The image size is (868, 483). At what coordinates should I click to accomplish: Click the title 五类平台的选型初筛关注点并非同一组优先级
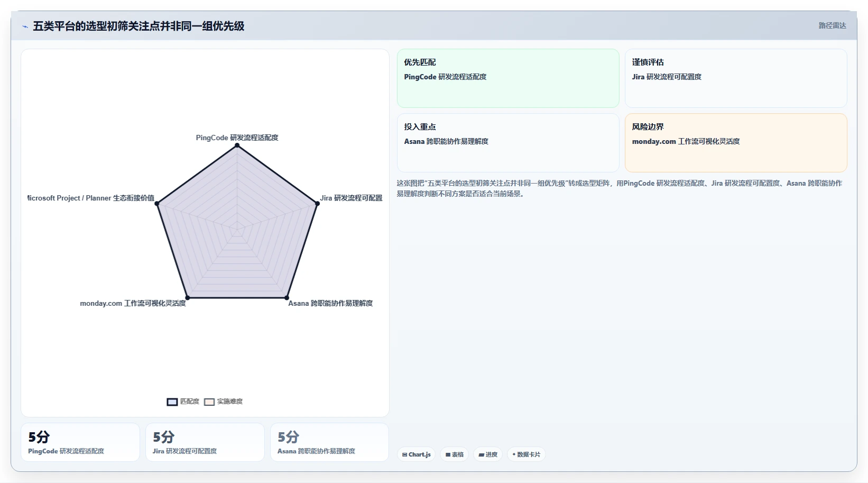138,26
